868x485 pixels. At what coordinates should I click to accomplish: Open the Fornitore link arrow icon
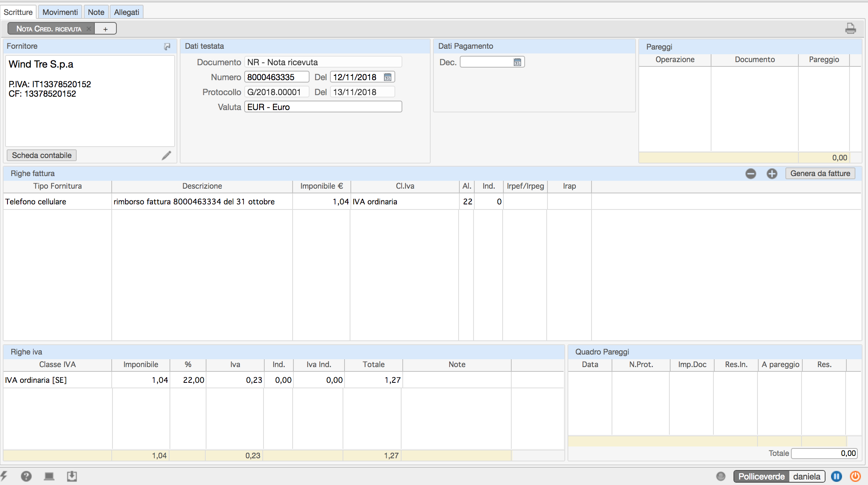click(x=167, y=46)
